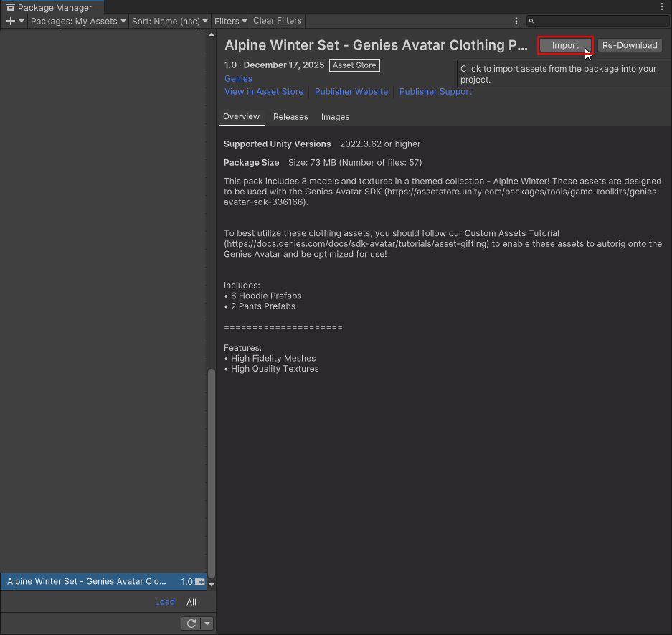Switch to the Releases tab

click(x=290, y=117)
